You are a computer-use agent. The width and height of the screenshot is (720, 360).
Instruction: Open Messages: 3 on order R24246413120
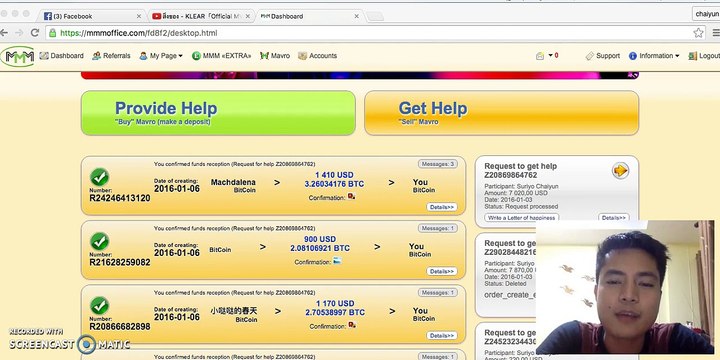pos(438,164)
